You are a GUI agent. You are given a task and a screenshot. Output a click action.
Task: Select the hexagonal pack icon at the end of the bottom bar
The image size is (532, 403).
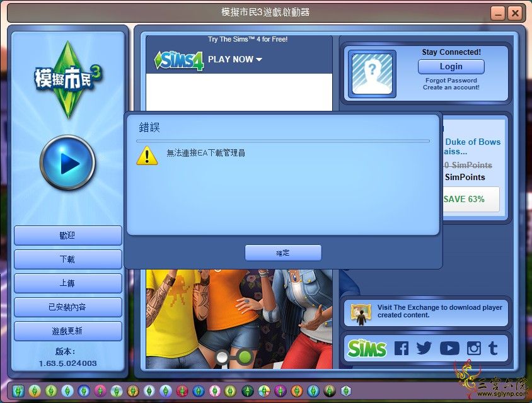[x=345, y=391]
